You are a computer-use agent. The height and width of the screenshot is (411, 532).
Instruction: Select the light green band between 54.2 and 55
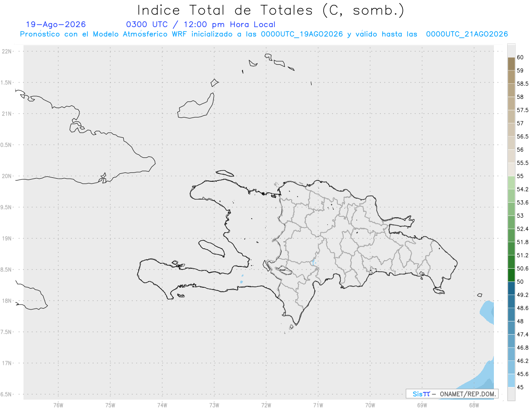511,183
